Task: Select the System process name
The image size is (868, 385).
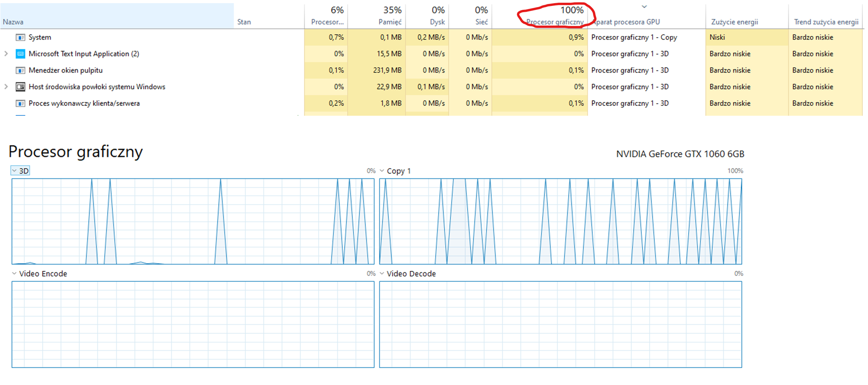Action: 40,37
